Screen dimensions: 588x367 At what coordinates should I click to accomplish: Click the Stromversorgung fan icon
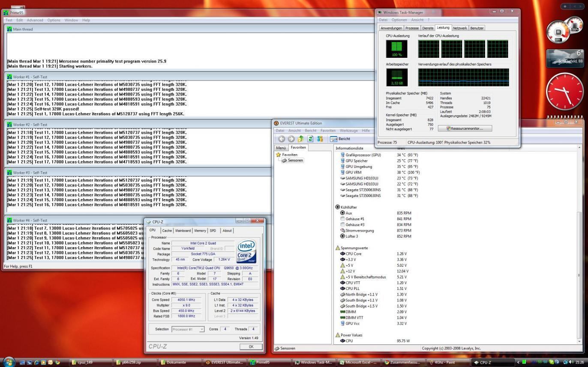[342, 230]
